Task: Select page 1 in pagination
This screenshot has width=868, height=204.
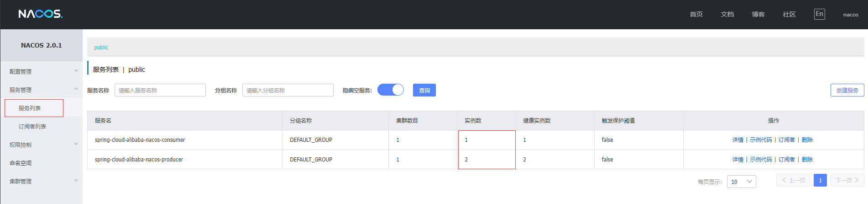Action: pyautogui.click(x=820, y=180)
